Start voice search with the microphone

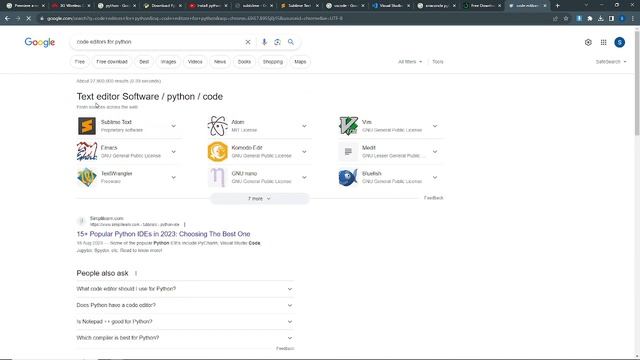click(x=264, y=42)
